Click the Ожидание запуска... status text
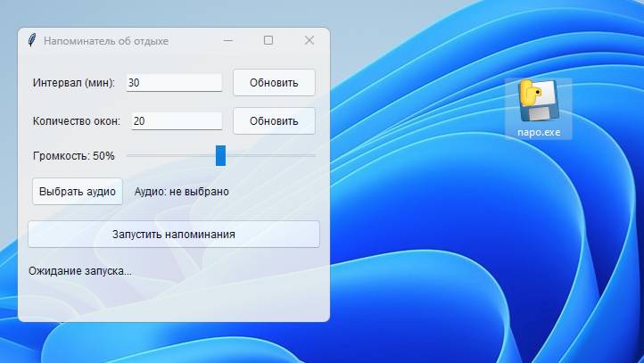Image resolution: width=644 pixels, height=363 pixels. coord(80,271)
